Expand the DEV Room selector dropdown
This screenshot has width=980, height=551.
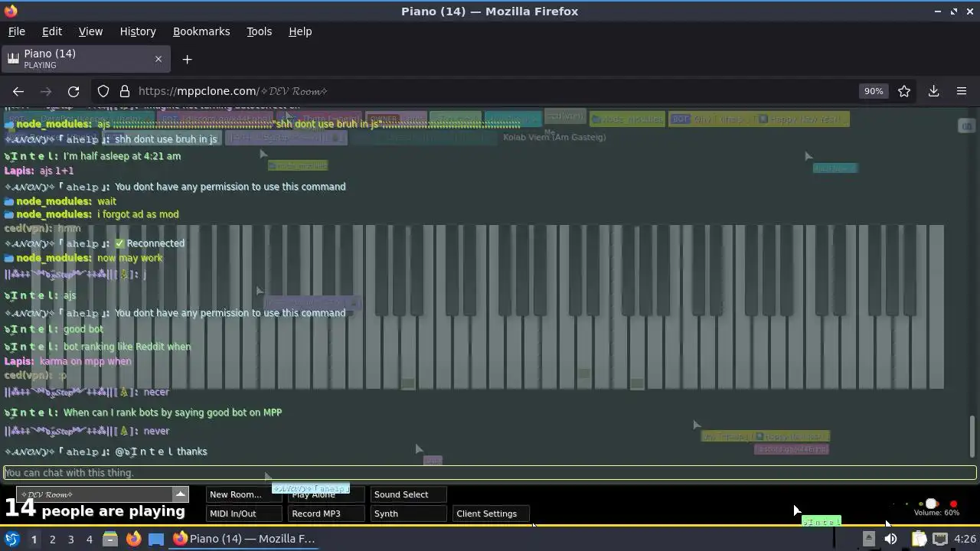click(x=180, y=494)
